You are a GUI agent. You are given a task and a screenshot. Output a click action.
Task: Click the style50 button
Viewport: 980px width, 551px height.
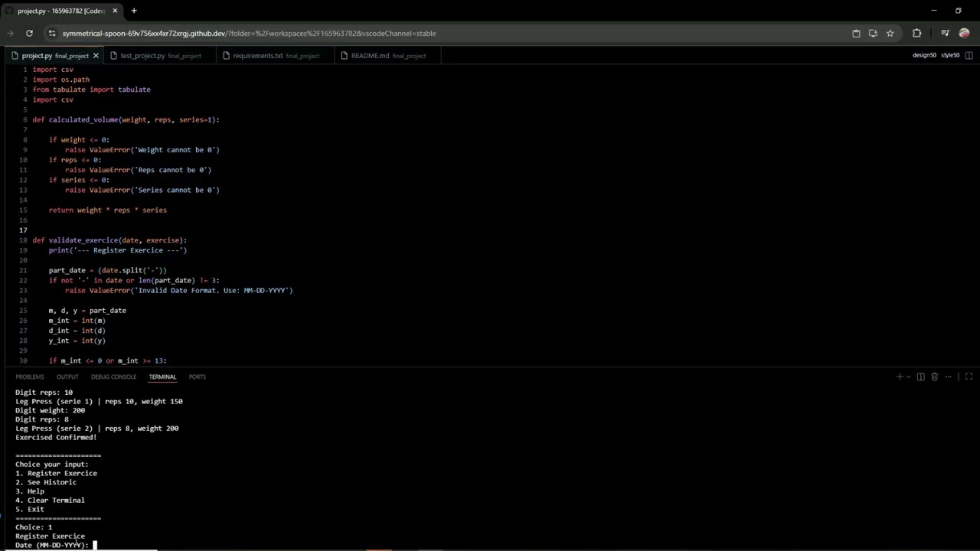[x=950, y=55]
